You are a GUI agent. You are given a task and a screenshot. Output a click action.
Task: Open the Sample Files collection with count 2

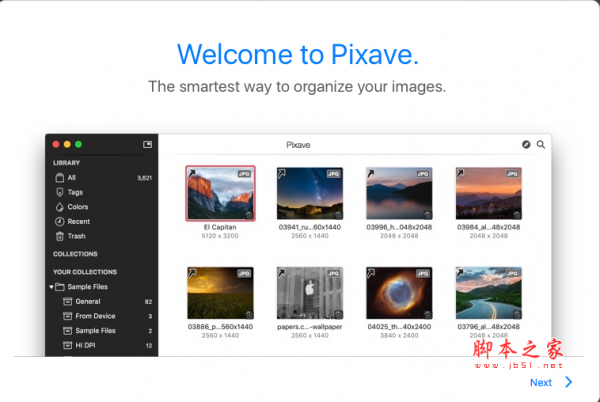pyautogui.click(x=102, y=330)
